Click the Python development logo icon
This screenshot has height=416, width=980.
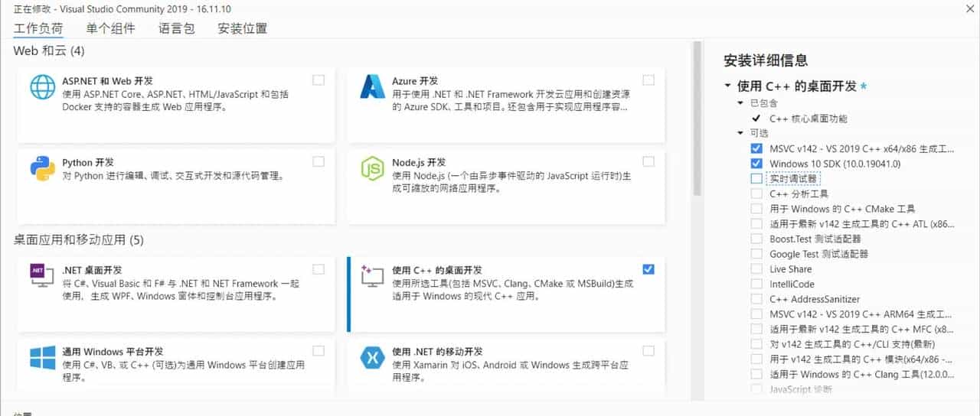coord(42,167)
